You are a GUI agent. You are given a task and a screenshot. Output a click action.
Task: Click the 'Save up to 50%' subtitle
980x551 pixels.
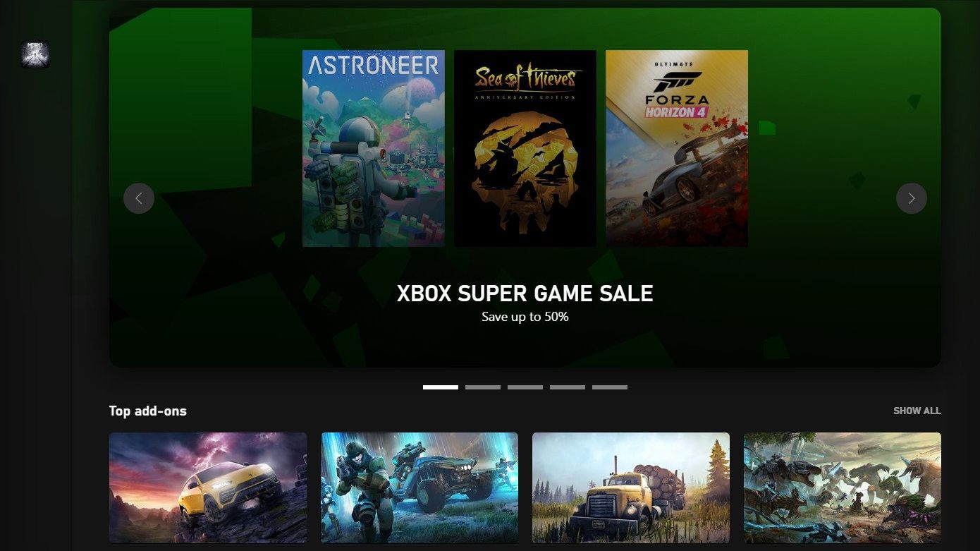tap(525, 317)
